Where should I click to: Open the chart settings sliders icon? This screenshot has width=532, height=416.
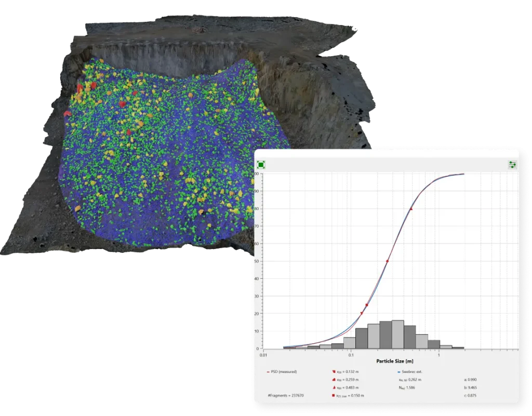pos(512,165)
